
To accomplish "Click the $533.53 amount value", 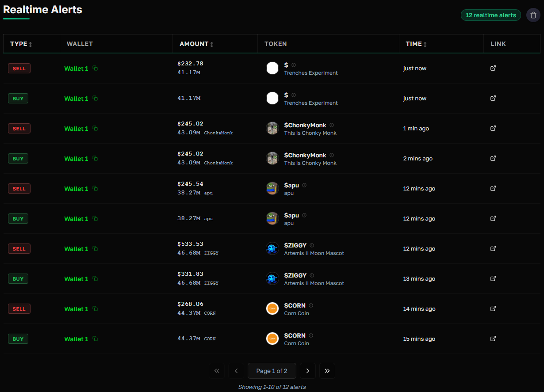I will pyautogui.click(x=190, y=244).
